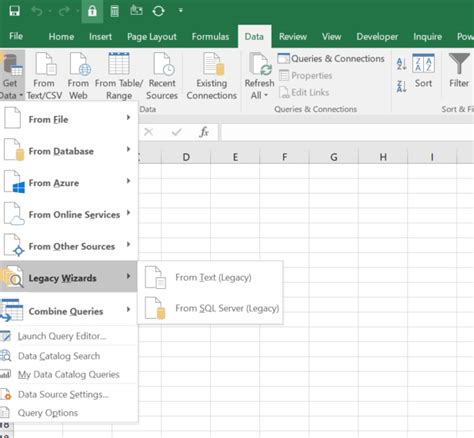Click the refresh circular arrows icon in title bar
Viewport: 474px width, 438px height.
(158, 11)
